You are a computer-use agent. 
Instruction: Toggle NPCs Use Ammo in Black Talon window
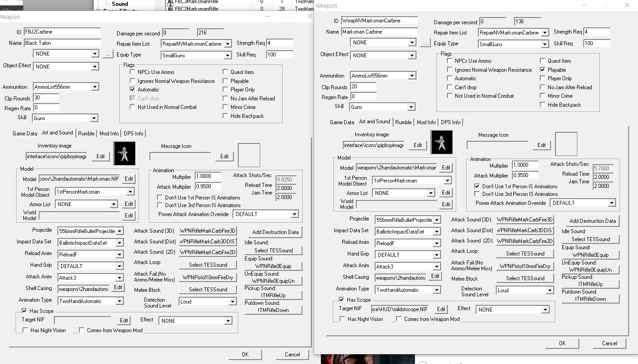tap(132, 72)
